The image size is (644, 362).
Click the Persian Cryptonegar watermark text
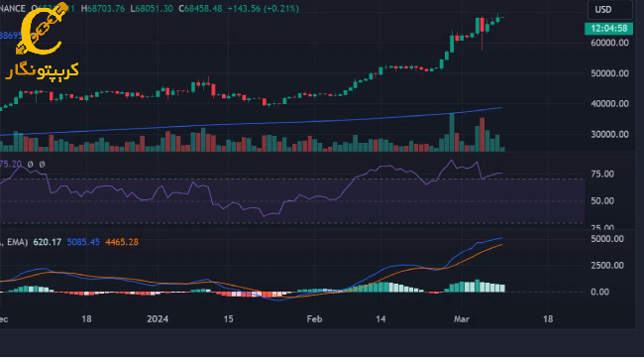click(x=42, y=71)
